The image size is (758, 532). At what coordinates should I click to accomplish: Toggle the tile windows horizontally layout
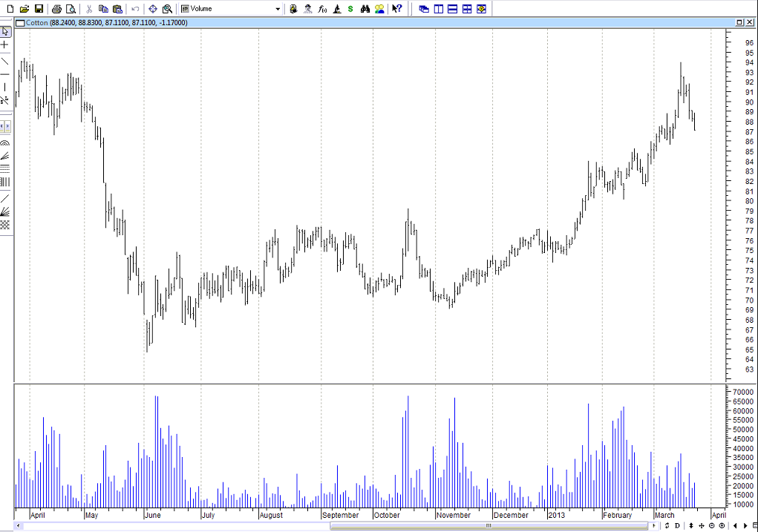tap(452, 9)
